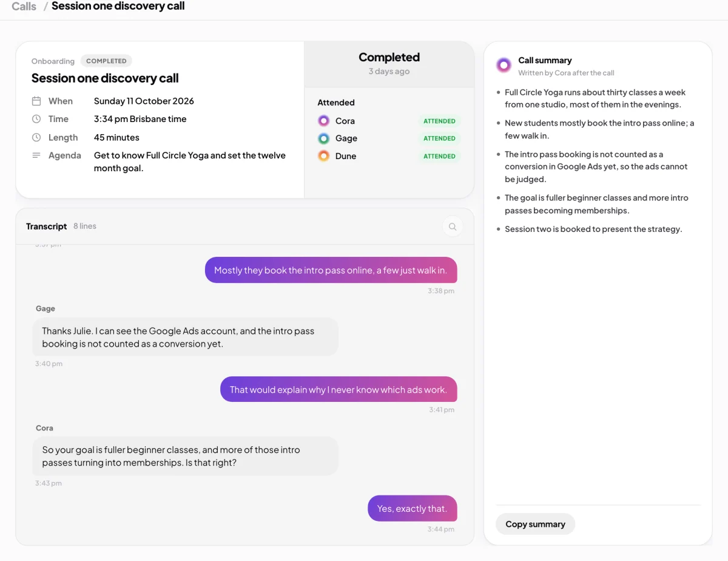This screenshot has width=728, height=561.
Task: Click 'Session one discovery call' card title
Action: [x=105, y=78]
